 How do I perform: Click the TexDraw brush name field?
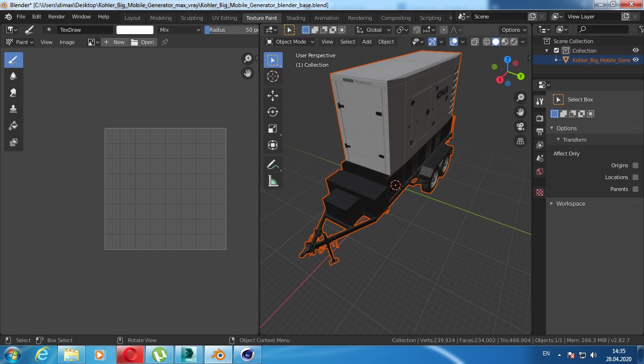tap(85, 30)
